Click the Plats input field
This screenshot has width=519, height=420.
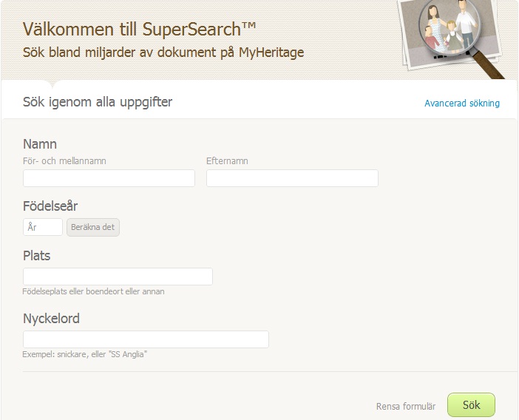(118, 277)
